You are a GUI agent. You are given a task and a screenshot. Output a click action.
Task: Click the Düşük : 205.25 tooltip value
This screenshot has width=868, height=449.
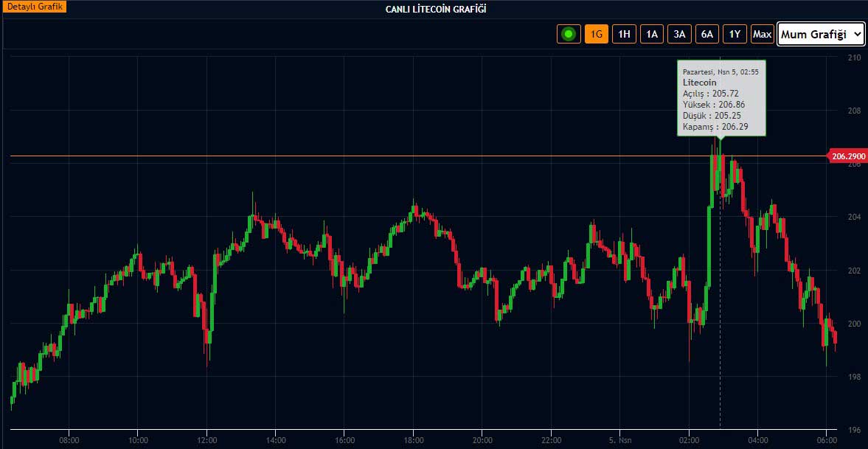tap(712, 115)
